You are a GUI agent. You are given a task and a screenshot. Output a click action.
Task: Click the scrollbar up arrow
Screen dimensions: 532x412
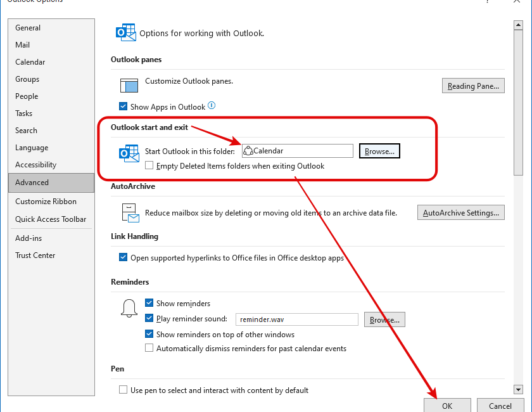tap(518, 25)
